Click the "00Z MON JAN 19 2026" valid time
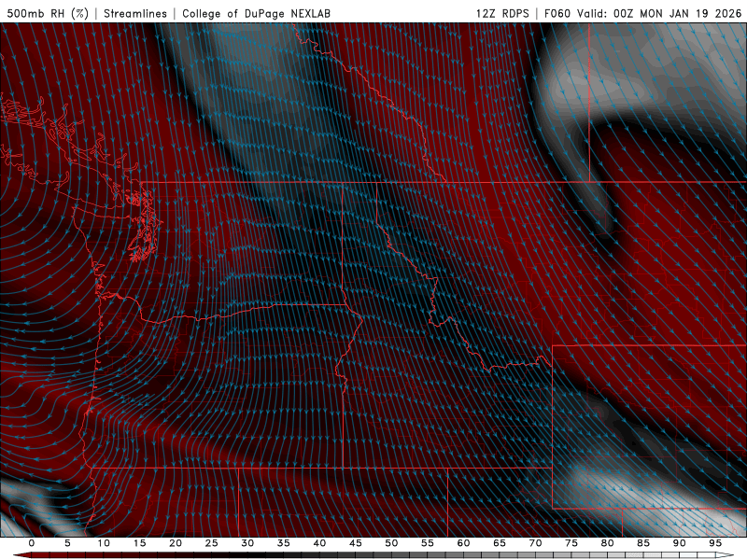This screenshot has width=747, height=560. tap(677, 13)
